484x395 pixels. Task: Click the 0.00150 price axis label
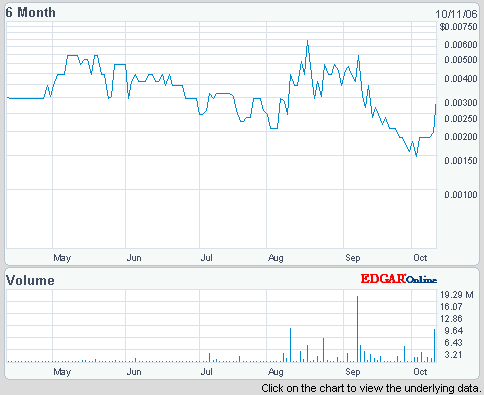point(461,161)
